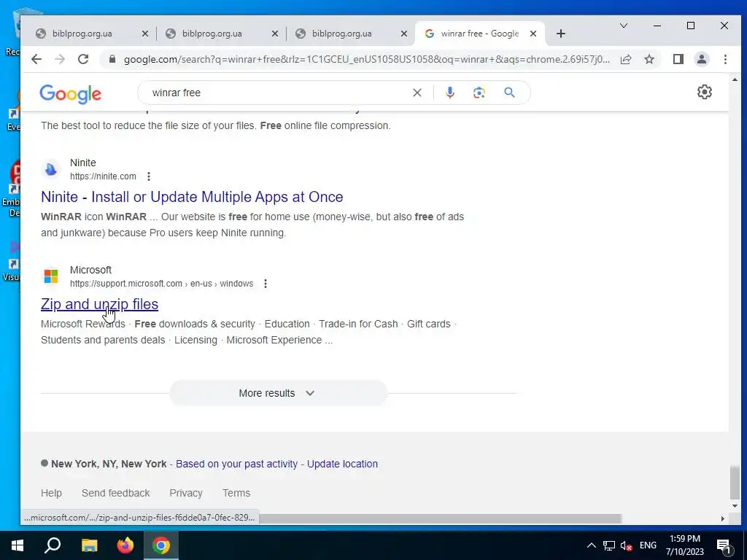Open the taskbar clock and date
The height and width of the screenshot is (560, 747).
684,545
